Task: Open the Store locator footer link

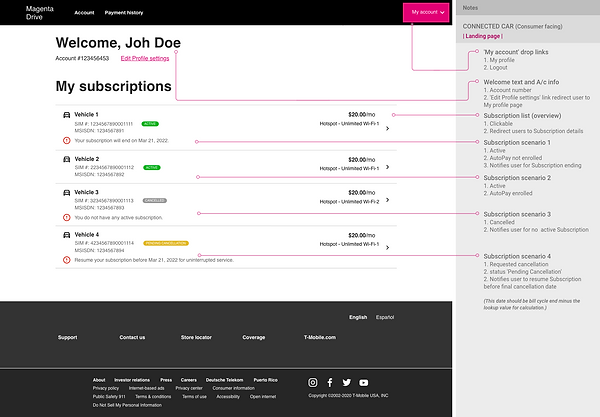Action: pyautogui.click(x=196, y=337)
